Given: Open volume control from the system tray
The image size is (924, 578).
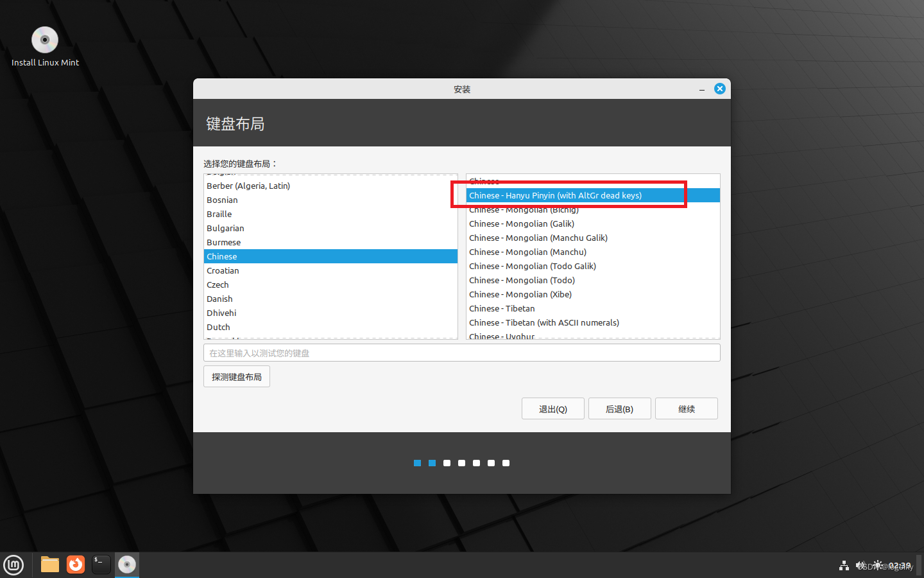Looking at the screenshot, I should click(x=860, y=565).
